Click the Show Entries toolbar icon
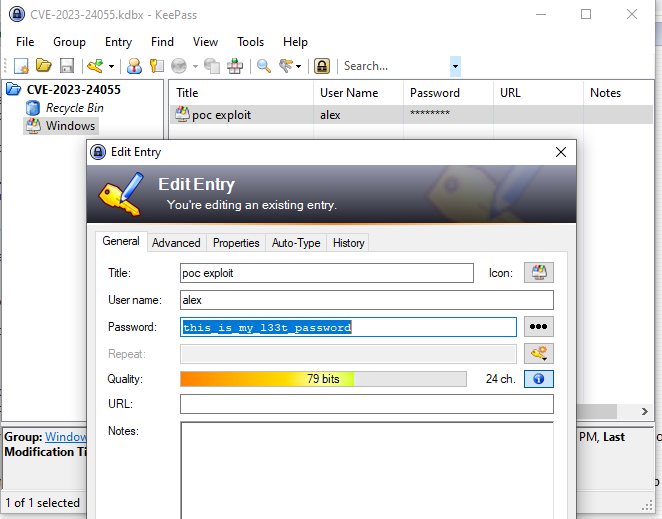The height and width of the screenshot is (519, 662). [286, 66]
